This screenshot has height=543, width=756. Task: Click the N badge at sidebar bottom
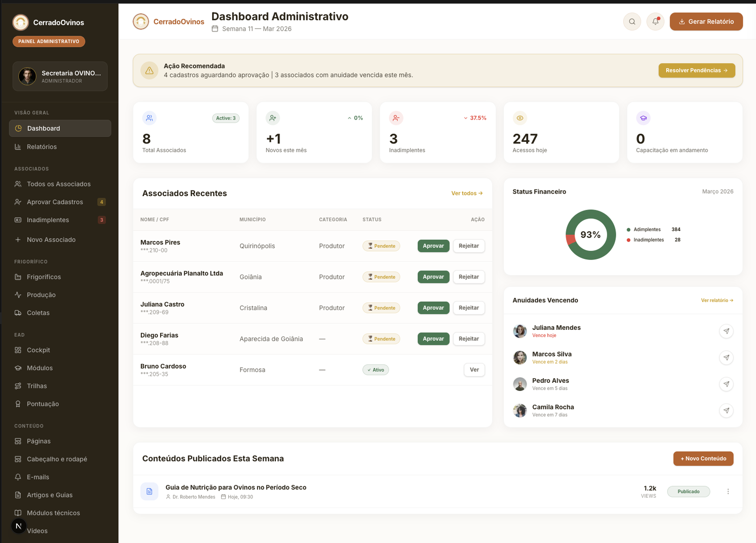coord(18,526)
